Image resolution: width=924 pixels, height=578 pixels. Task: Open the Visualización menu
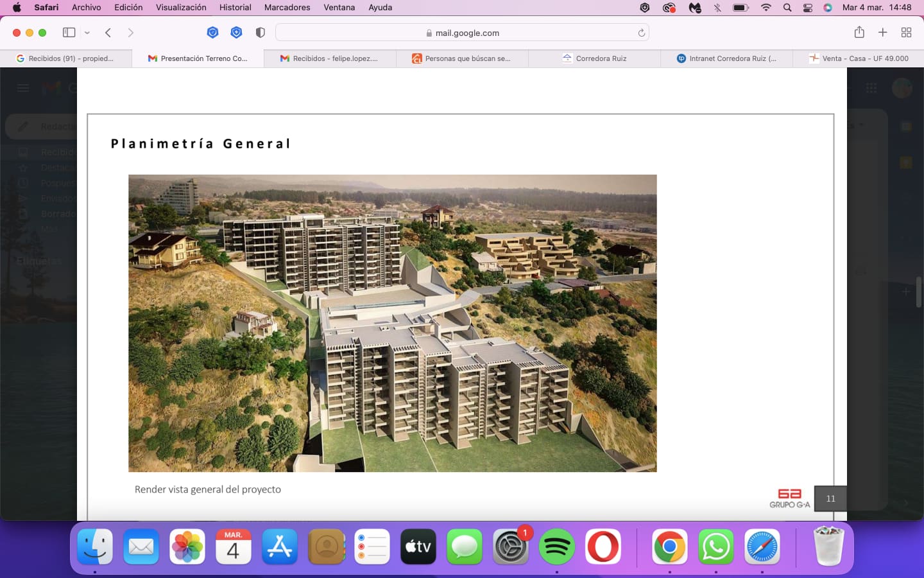181,8
